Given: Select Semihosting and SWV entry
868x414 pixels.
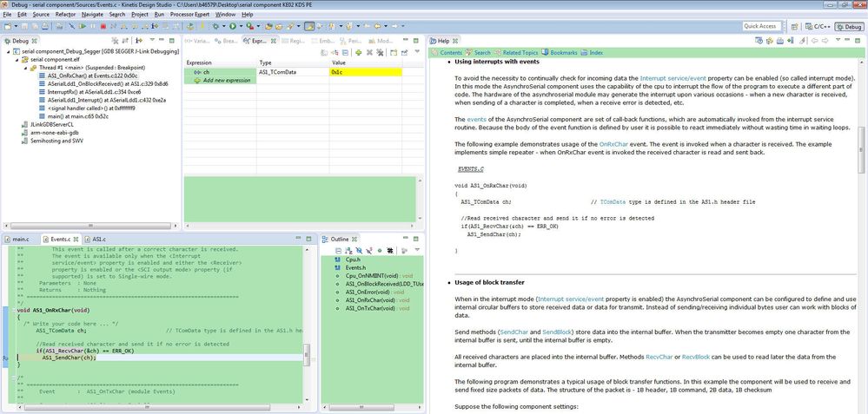Looking at the screenshot, I should (51, 141).
